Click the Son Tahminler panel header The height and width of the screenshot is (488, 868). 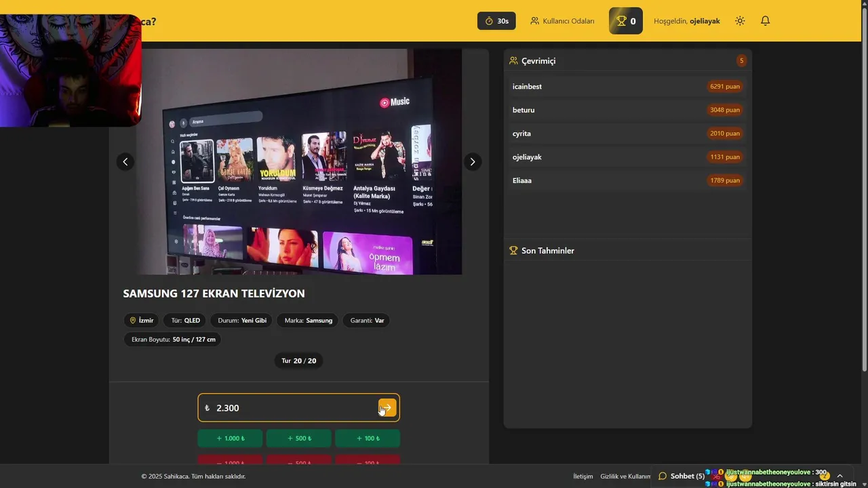[x=627, y=250]
